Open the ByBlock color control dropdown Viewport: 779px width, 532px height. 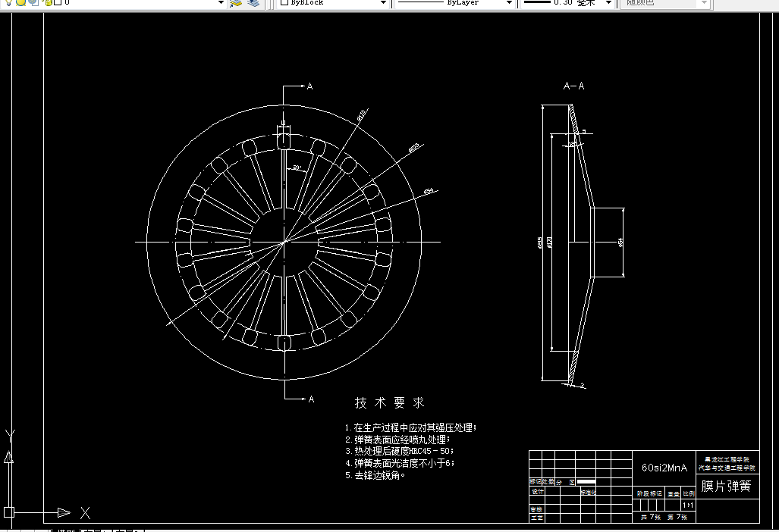[383, 2]
